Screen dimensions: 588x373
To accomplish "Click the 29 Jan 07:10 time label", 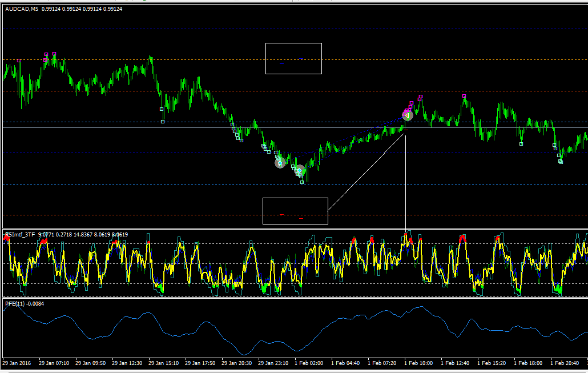I will point(54,363).
